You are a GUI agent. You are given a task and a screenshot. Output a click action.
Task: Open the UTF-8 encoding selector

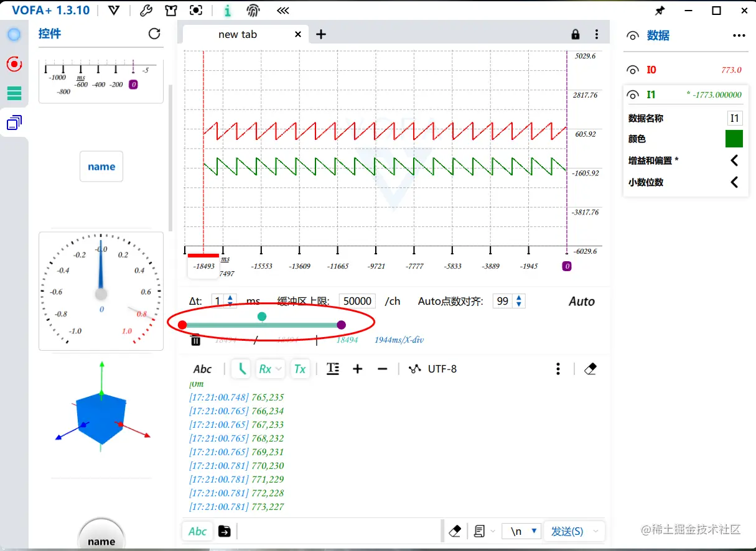point(432,369)
